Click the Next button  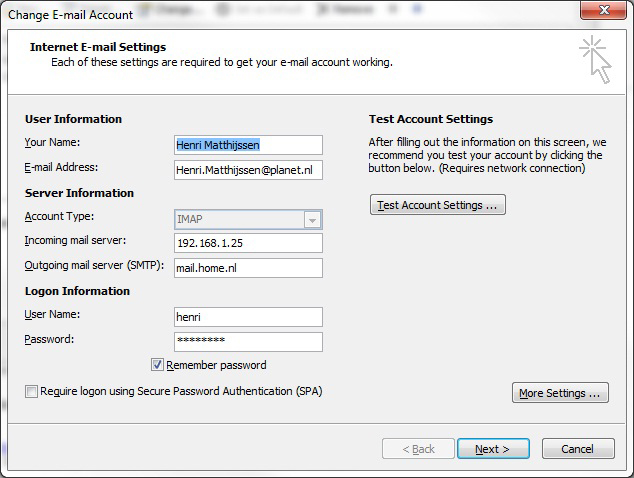[x=493, y=449]
